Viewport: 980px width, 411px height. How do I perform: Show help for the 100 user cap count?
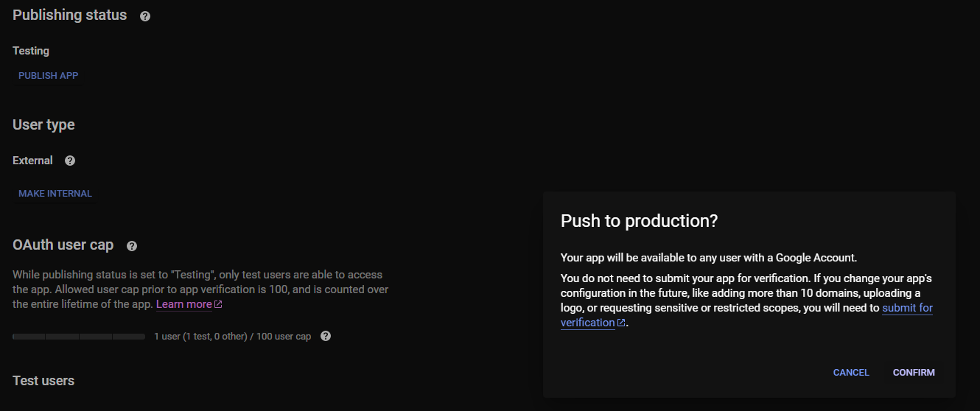click(x=326, y=336)
